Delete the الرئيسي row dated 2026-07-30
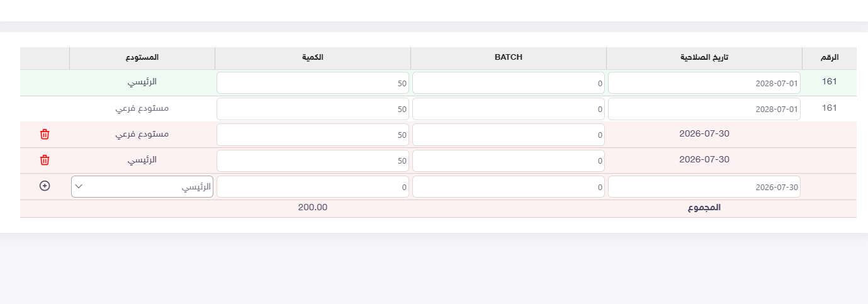This screenshot has height=304, width=868. [45, 160]
